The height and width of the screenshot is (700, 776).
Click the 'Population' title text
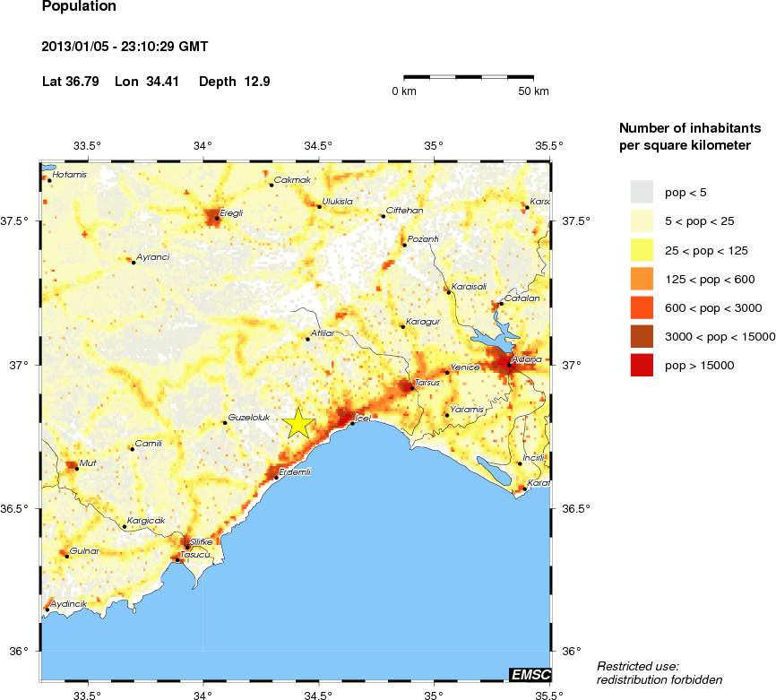pyautogui.click(x=79, y=7)
